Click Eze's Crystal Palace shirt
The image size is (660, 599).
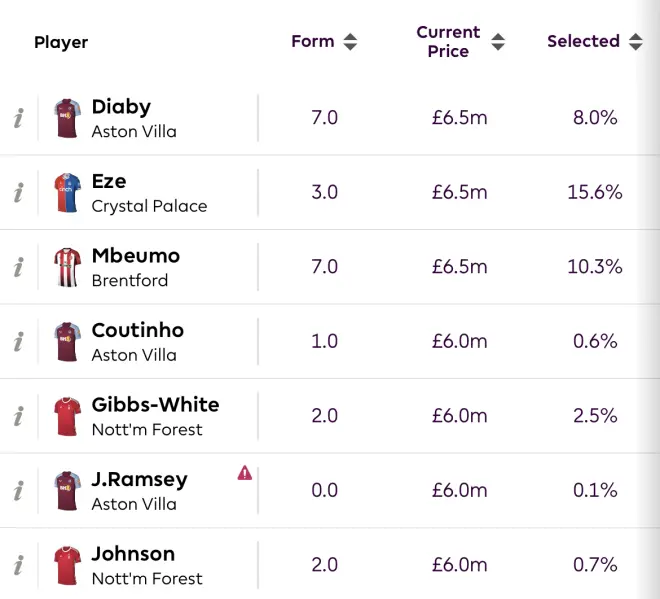click(x=67, y=193)
